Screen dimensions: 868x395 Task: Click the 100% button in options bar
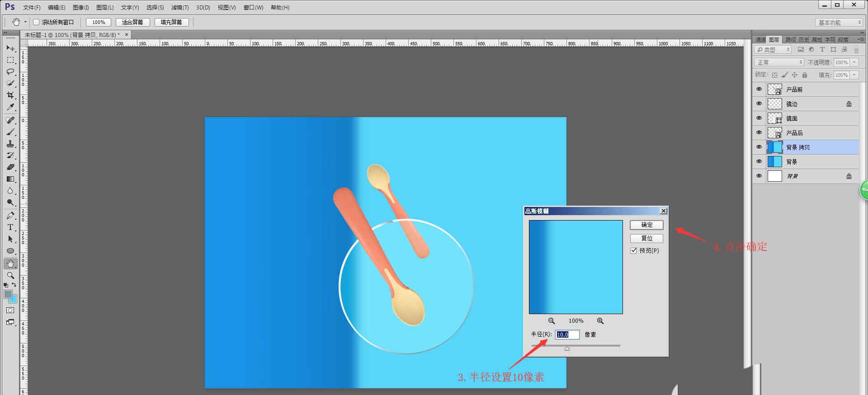click(x=99, y=22)
